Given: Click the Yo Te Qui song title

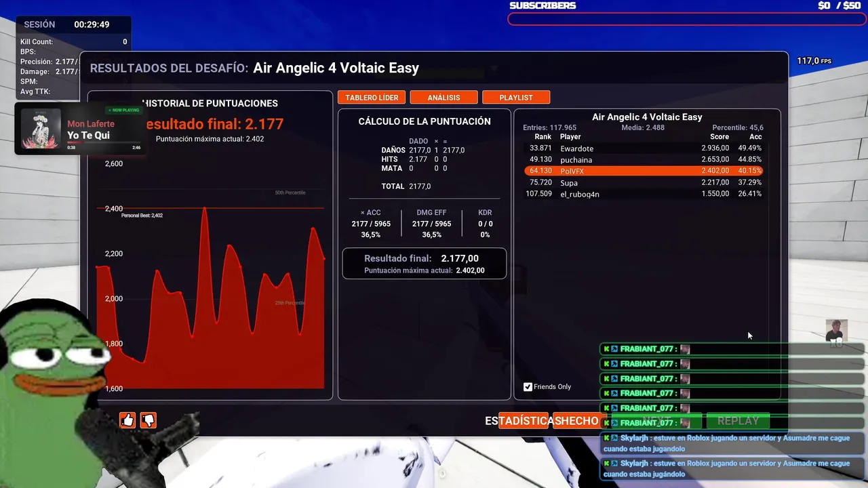Looking at the screenshot, I should [x=88, y=136].
